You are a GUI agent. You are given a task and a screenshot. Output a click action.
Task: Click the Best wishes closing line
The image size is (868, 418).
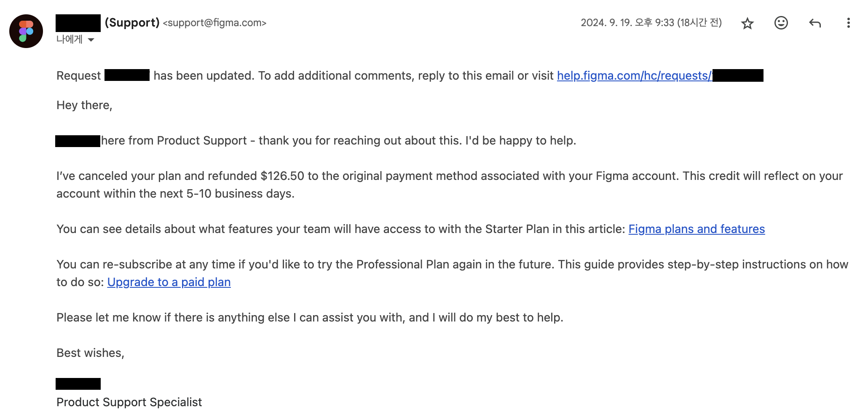pyautogui.click(x=90, y=353)
